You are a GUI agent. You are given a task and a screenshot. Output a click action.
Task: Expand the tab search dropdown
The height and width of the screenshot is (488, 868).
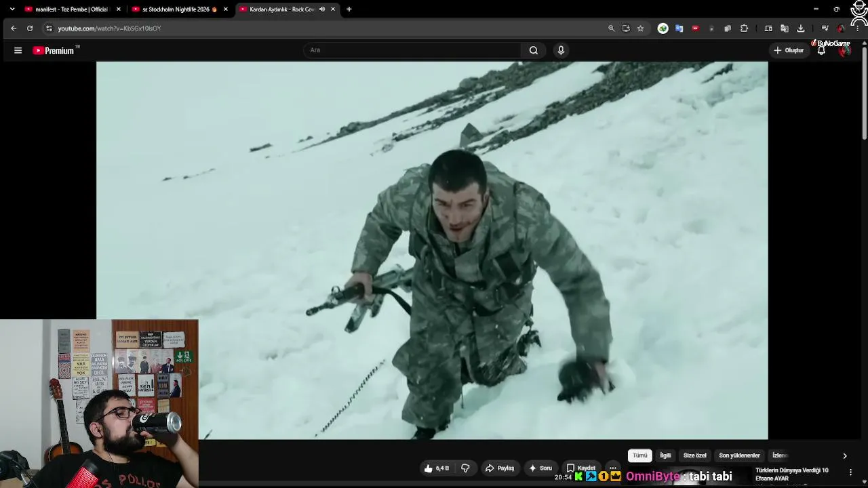(x=12, y=9)
